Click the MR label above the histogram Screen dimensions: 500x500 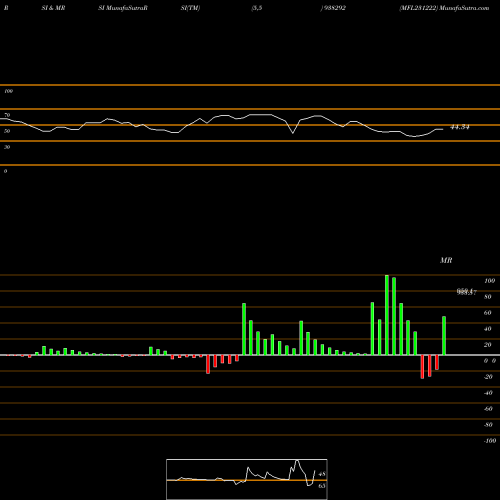[446, 260]
